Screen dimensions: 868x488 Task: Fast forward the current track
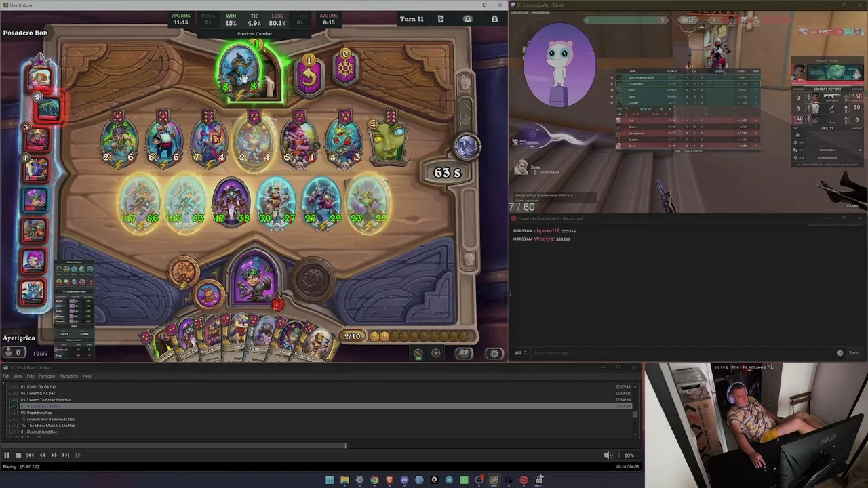(54, 455)
